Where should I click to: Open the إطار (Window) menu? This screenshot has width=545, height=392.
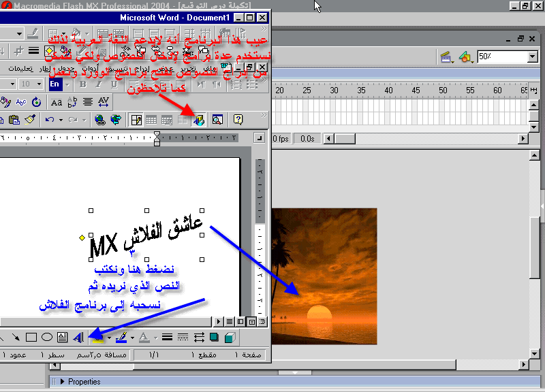click(x=45, y=69)
